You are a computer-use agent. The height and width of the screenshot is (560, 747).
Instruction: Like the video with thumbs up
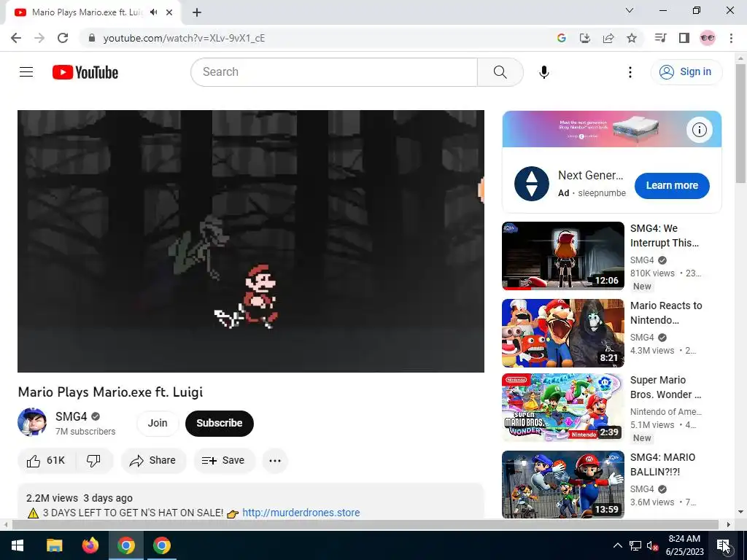pos(46,461)
